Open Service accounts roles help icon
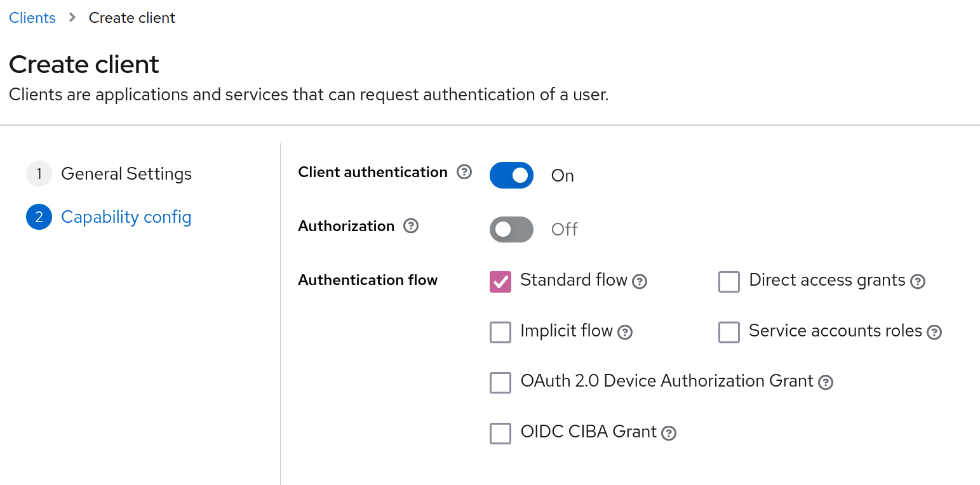This screenshot has width=980, height=485. (934, 332)
